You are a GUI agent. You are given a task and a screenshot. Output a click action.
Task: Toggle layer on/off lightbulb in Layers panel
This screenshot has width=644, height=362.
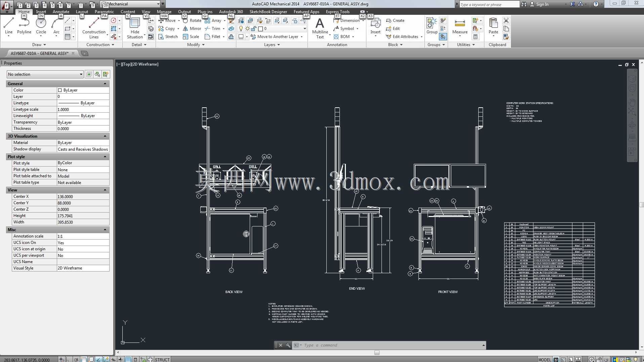(x=241, y=29)
